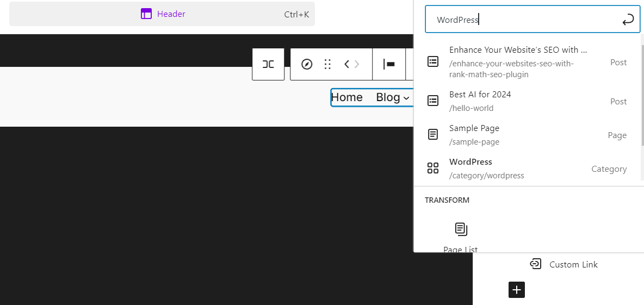
Task: Click the Category type label
Action: click(x=609, y=169)
